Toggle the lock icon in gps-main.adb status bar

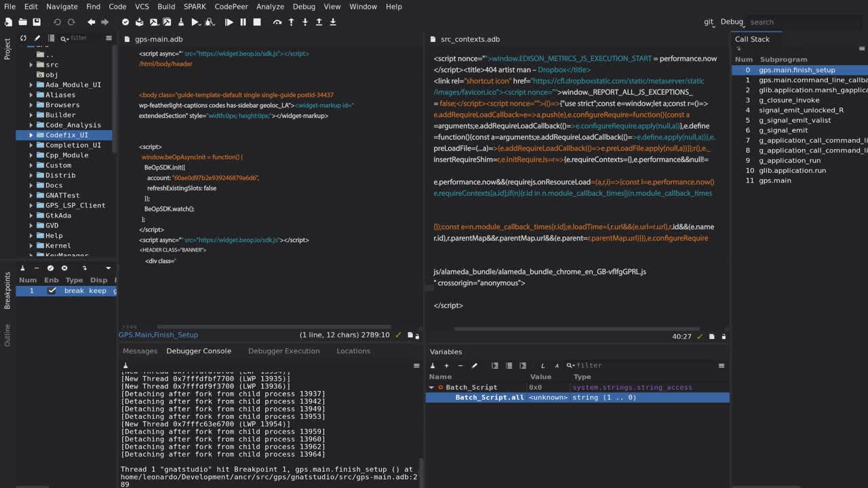point(417,335)
